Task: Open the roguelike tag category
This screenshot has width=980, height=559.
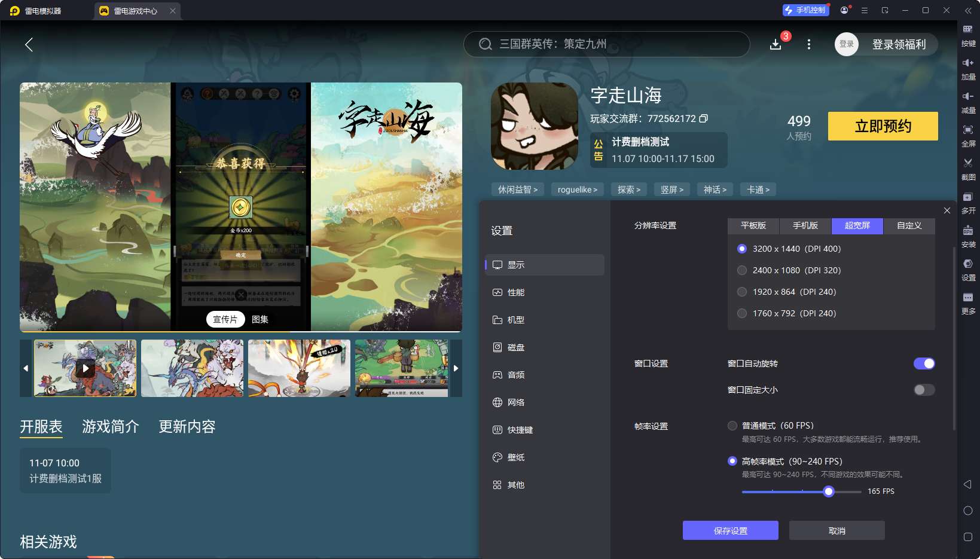Action: (x=578, y=190)
